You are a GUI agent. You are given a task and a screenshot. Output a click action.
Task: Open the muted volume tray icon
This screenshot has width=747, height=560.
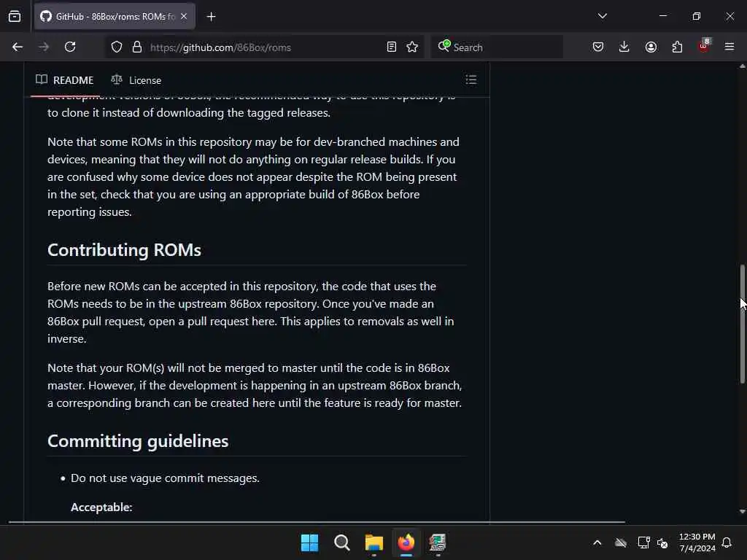click(662, 542)
